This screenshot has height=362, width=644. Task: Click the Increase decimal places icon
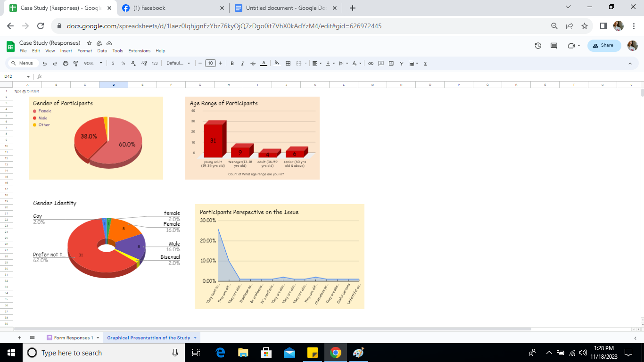pyautogui.click(x=144, y=63)
